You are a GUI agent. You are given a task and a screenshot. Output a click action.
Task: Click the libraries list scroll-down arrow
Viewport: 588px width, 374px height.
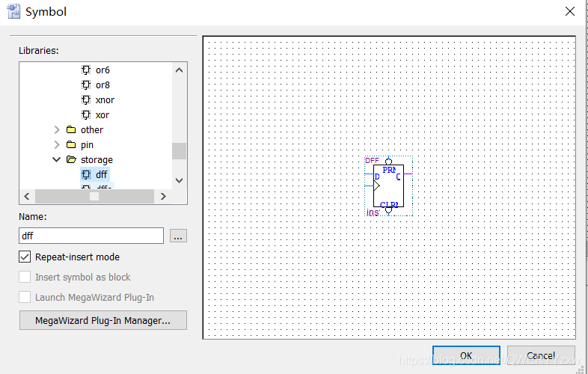click(180, 180)
